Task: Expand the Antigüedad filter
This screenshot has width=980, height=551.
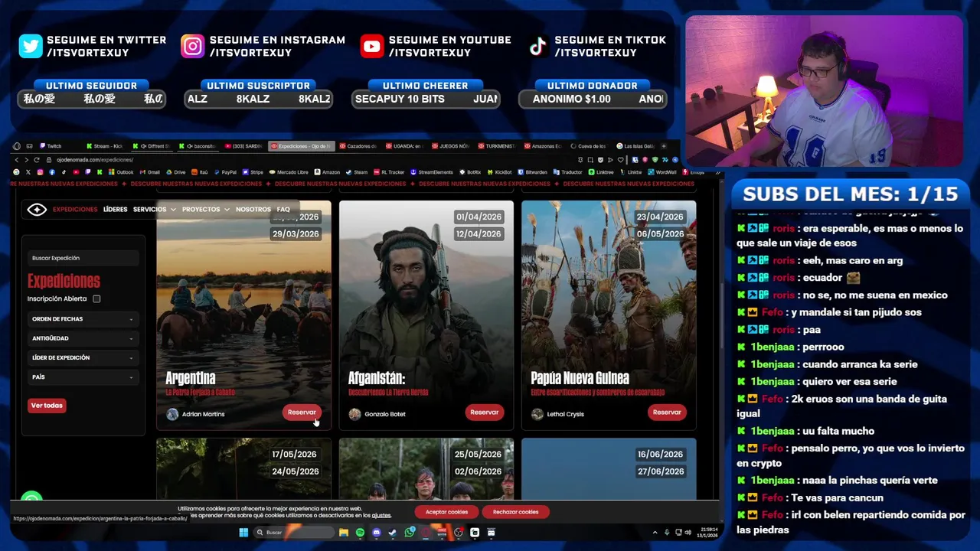Action: point(83,338)
